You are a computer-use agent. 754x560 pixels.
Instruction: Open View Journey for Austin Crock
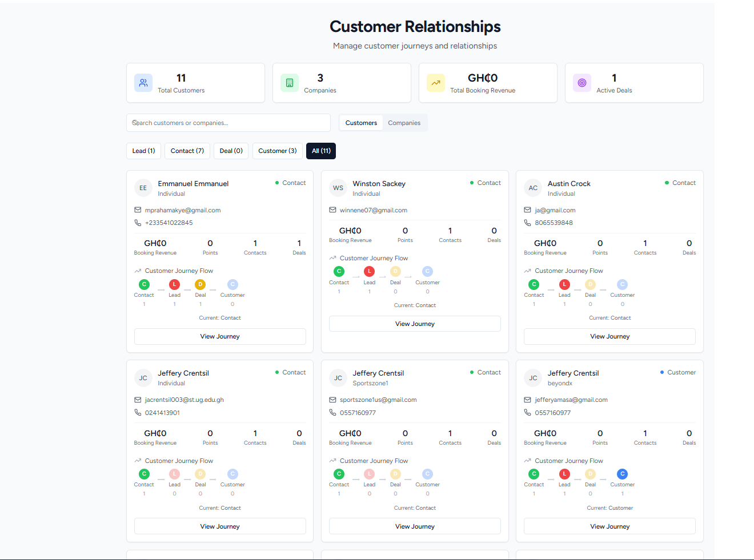click(x=609, y=336)
